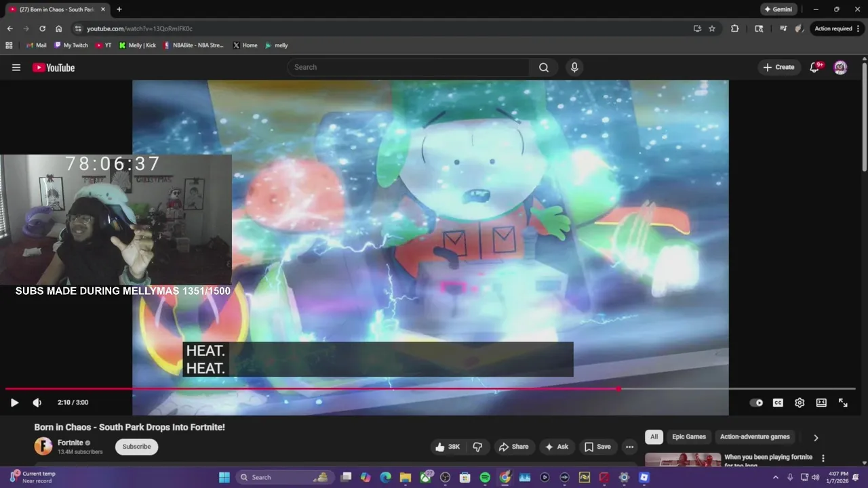Go back in browser history
Image resolution: width=868 pixels, height=488 pixels.
(x=9, y=28)
